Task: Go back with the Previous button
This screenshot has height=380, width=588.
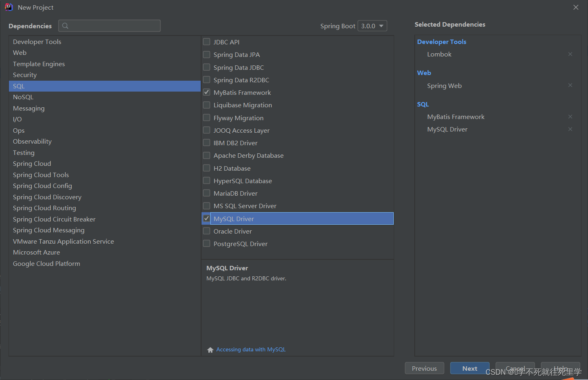Action: [424, 368]
